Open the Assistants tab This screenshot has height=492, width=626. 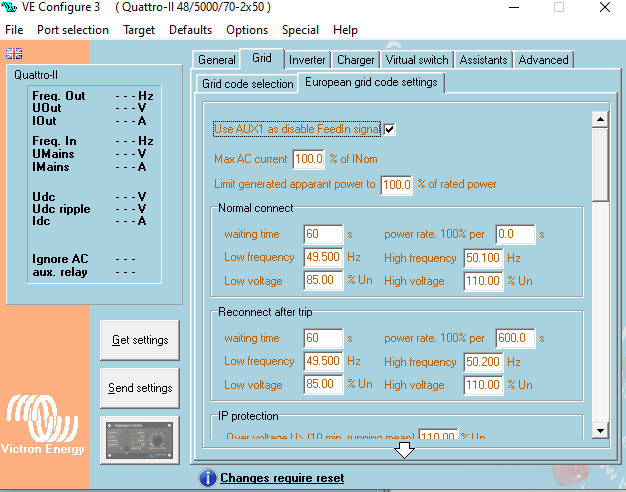(483, 60)
